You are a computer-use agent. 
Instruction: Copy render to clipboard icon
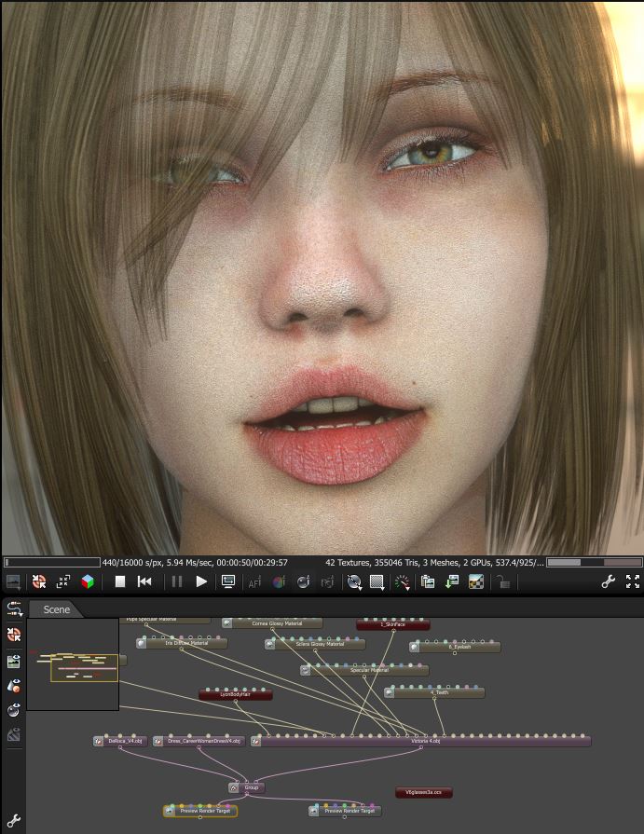tap(428, 581)
